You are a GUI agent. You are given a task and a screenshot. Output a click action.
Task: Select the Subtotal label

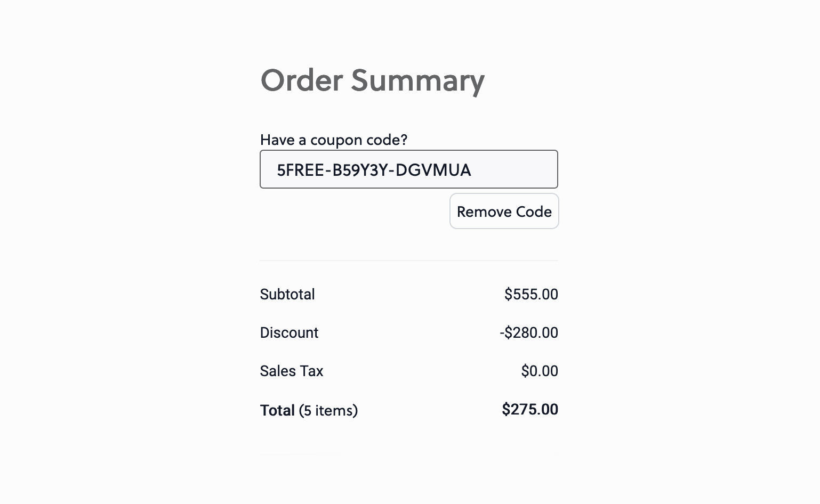[x=287, y=294]
